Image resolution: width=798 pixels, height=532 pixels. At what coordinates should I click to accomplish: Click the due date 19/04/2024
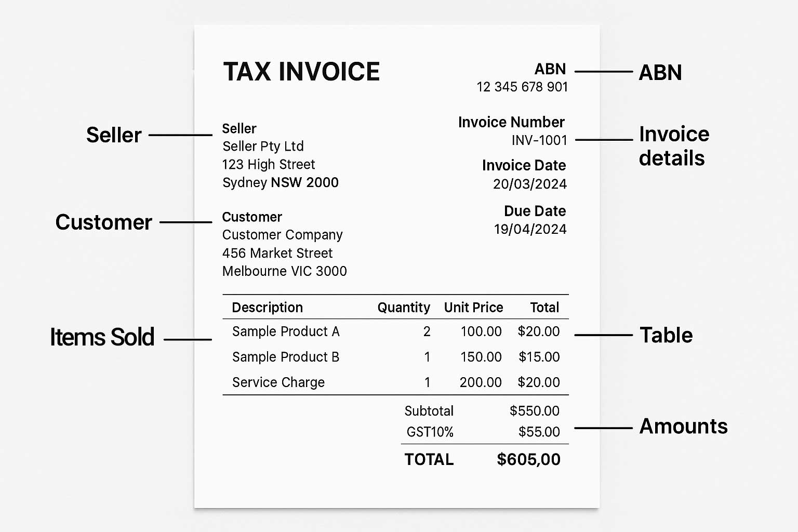(x=529, y=229)
